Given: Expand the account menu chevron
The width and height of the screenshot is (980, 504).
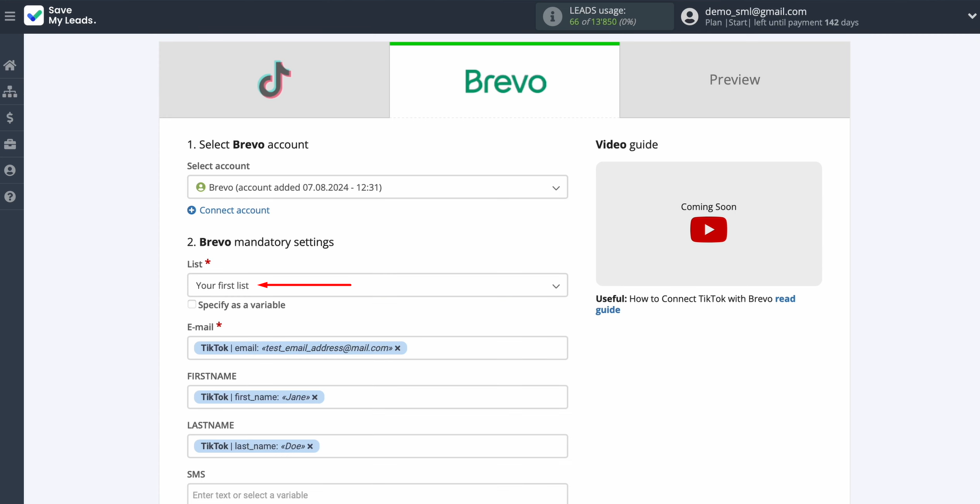Looking at the screenshot, I should tap(972, 17).
